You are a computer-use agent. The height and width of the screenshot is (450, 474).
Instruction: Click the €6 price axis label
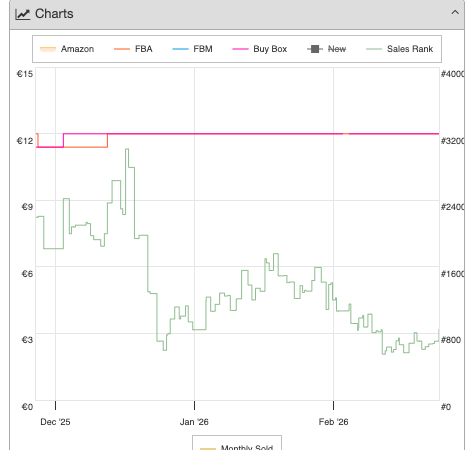point(27,274)
